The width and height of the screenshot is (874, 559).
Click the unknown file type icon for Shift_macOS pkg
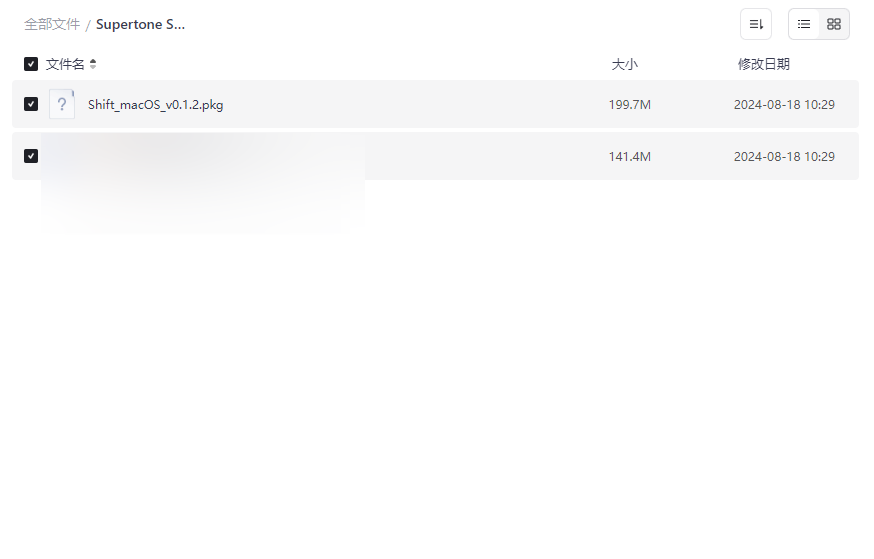tap(62, 104)
